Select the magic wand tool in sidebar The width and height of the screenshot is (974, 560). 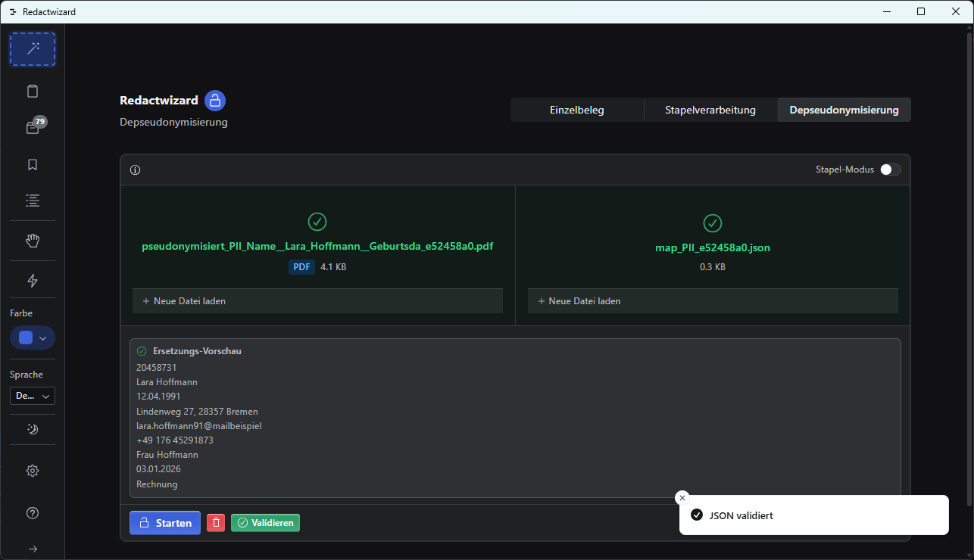tap(33, 49)
